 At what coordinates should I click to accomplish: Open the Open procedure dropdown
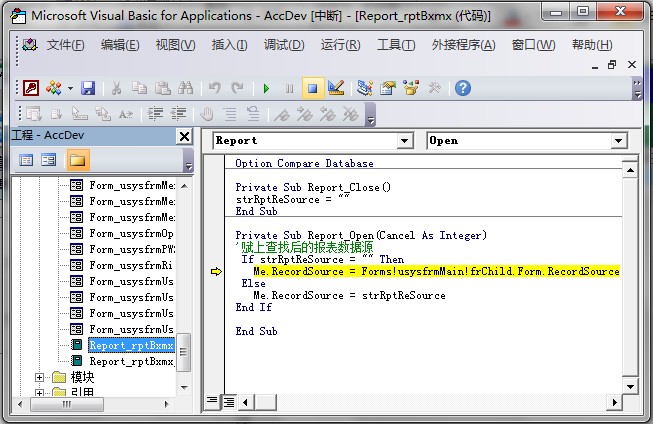click(619, 141)
